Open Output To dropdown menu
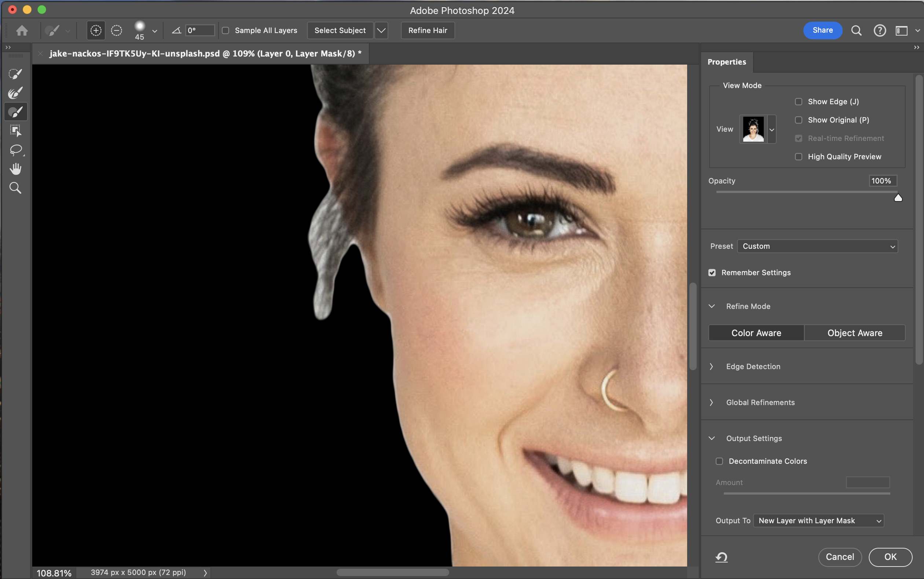 (818, 520)
